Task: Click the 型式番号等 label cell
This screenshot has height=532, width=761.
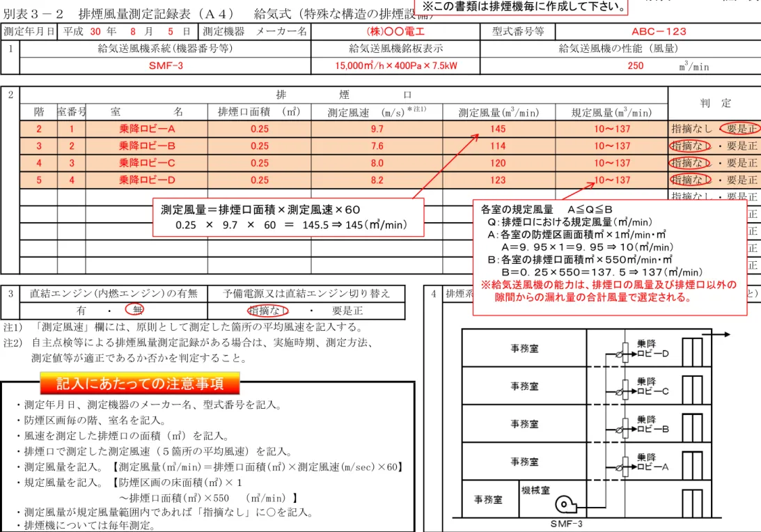Action: pos(518,31)
